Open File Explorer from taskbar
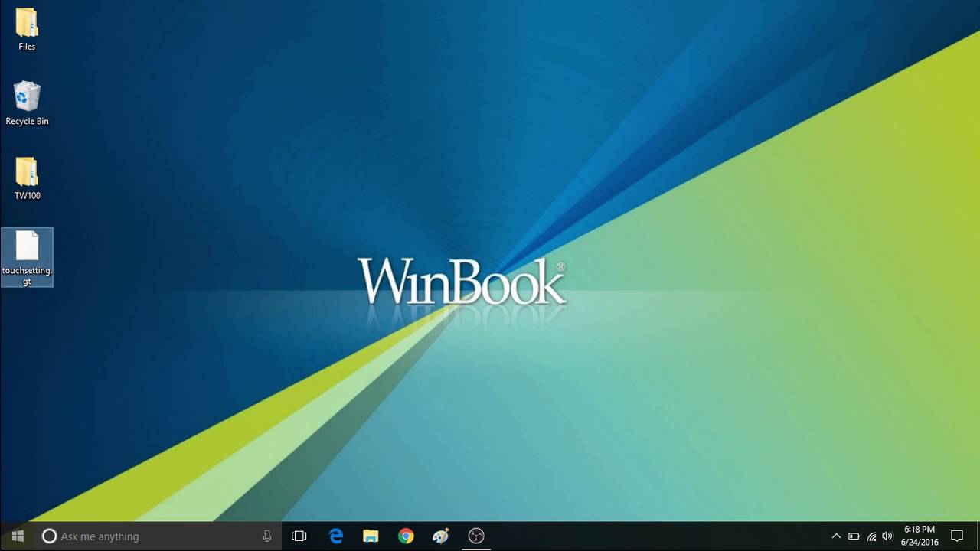This screenshot has width=980, height=551. pyautogui.click(x=371, y=536)
